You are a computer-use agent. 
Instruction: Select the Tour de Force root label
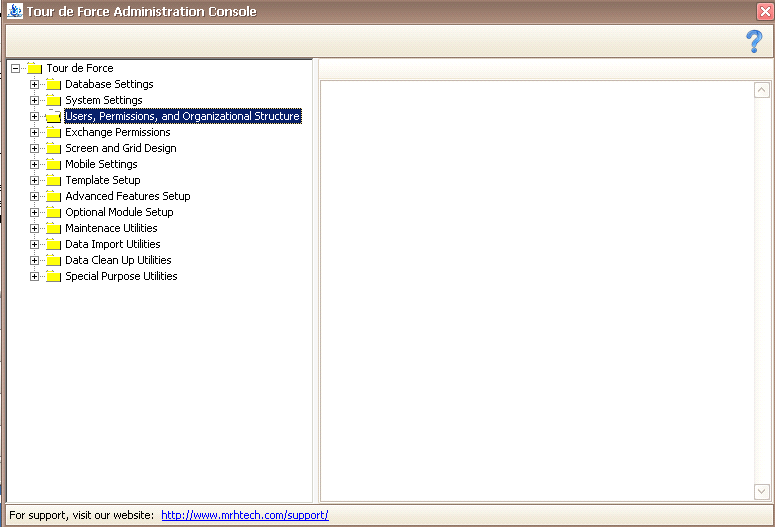tap(80, 68)
